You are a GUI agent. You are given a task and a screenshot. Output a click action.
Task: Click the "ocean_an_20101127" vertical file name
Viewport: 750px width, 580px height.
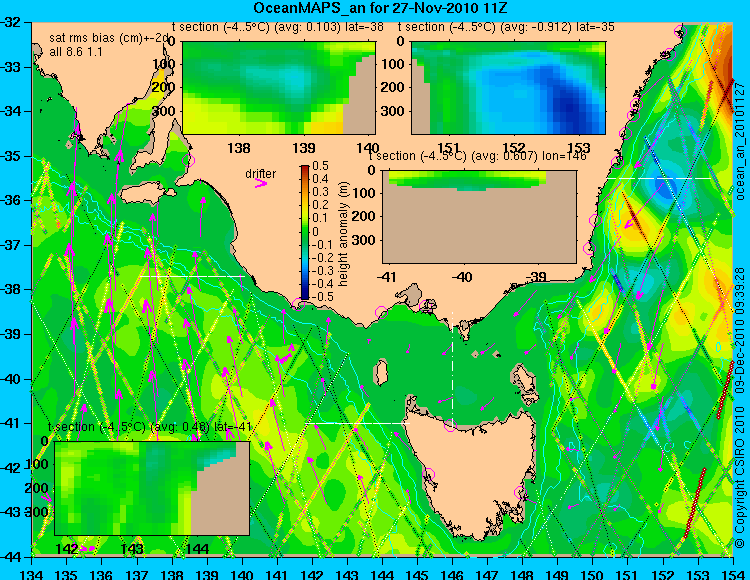click(x=741, y=142)
